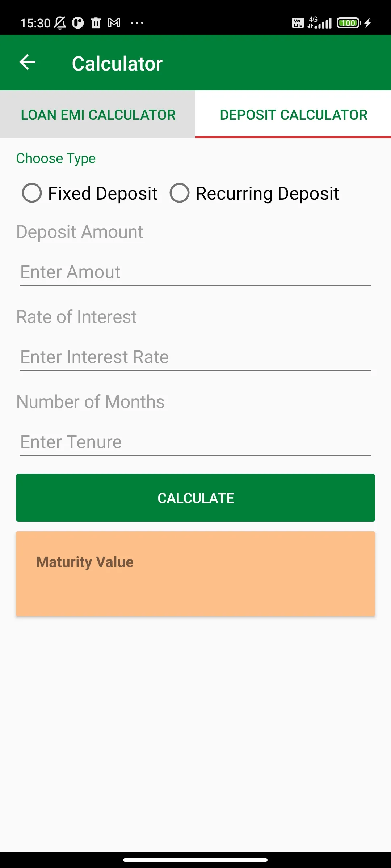The image size is (391, 868).
Task: Tap the clock time in status bar
Action: point(35,23)
